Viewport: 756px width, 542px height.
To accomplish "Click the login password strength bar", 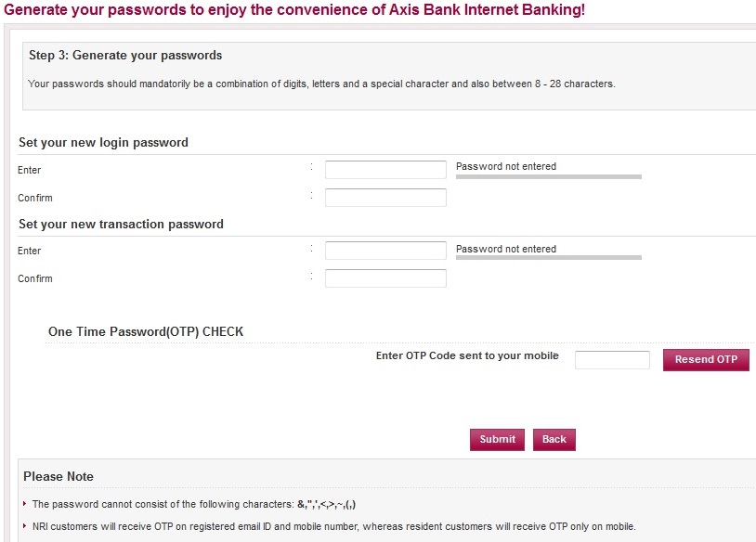I will click(549, 177).
